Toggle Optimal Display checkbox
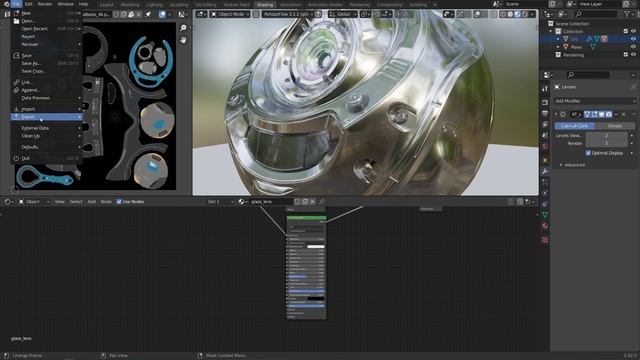This screenshot has height=360, width=640. click(588, 153)
